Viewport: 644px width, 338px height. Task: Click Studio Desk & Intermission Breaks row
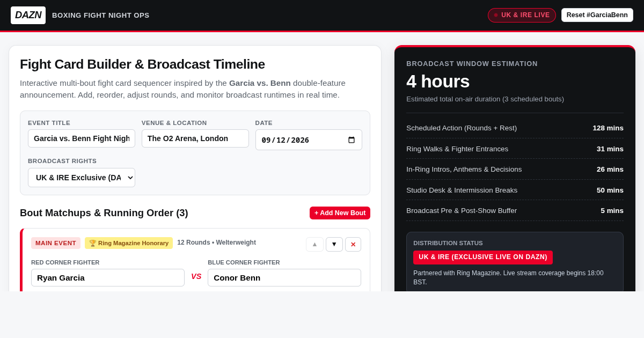tap(515, 190)
